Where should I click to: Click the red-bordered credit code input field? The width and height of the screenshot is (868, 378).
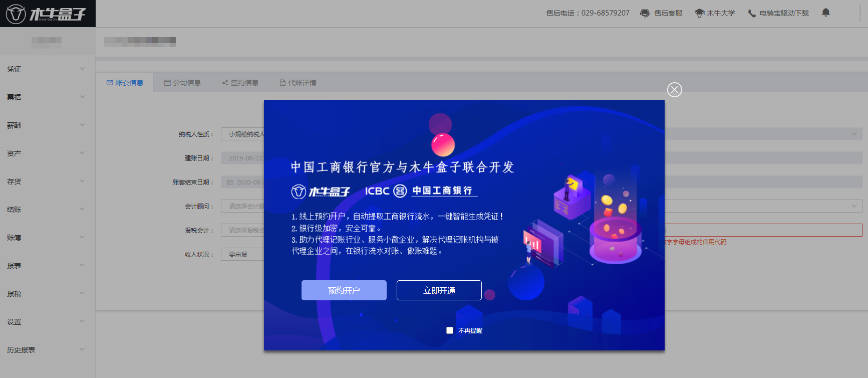[763, 230]
